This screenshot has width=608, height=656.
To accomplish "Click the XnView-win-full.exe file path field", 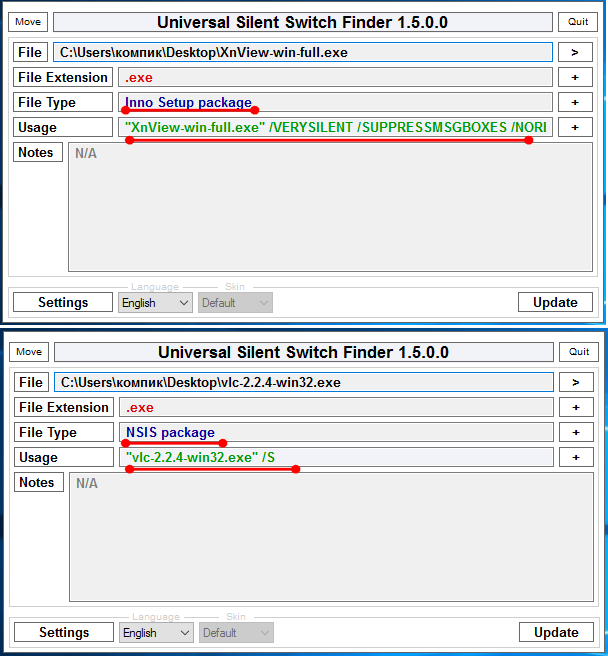I will click(x=303, y=52).
